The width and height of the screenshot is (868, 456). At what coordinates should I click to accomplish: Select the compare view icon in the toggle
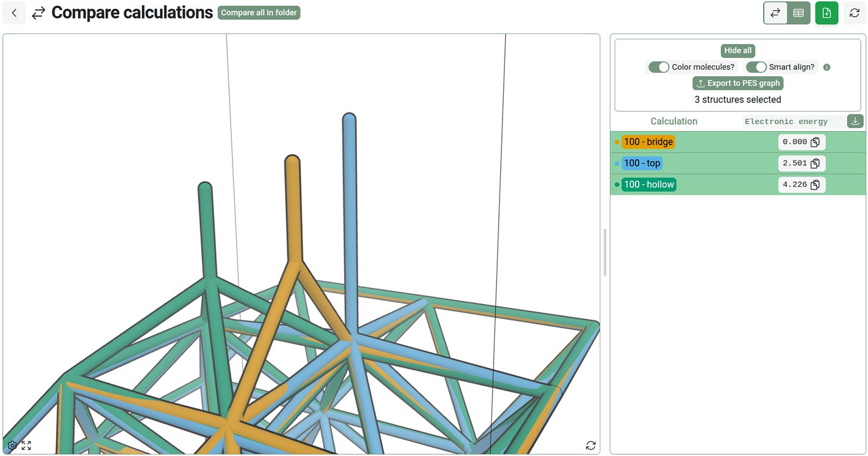pos(776,13)
